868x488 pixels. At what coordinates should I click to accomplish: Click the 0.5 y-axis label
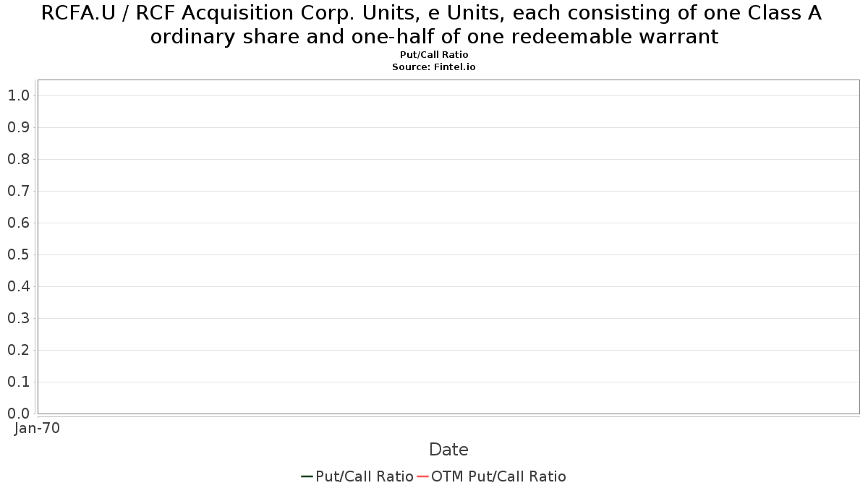pyautogui.click(x=18, y=254)
